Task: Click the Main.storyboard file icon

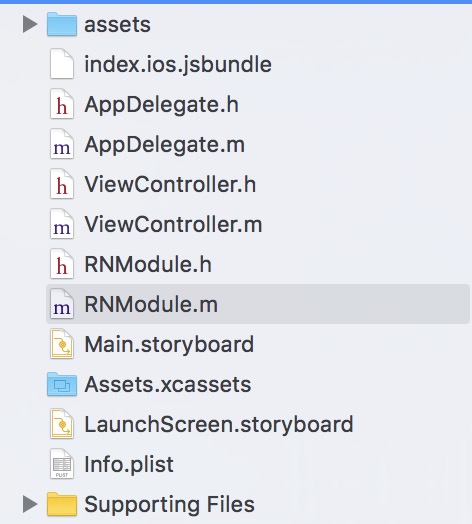Action: coord(62,344)
